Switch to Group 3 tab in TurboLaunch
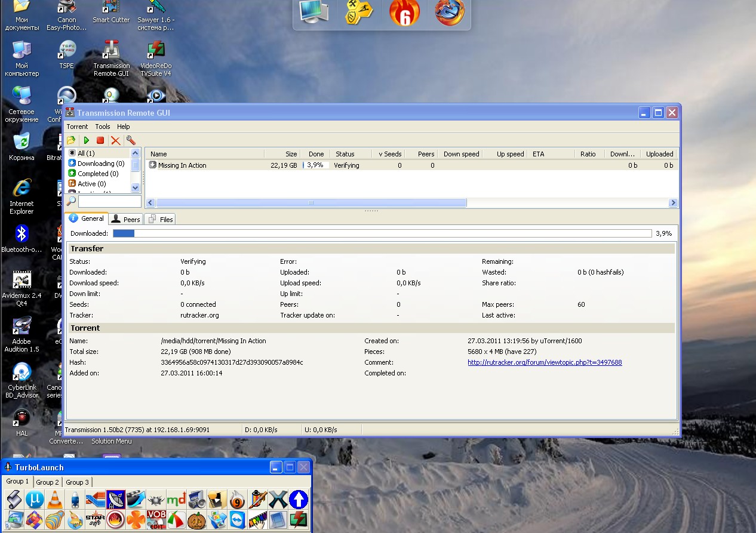This screenshot has height=533, width=756. tap(78, 482)
